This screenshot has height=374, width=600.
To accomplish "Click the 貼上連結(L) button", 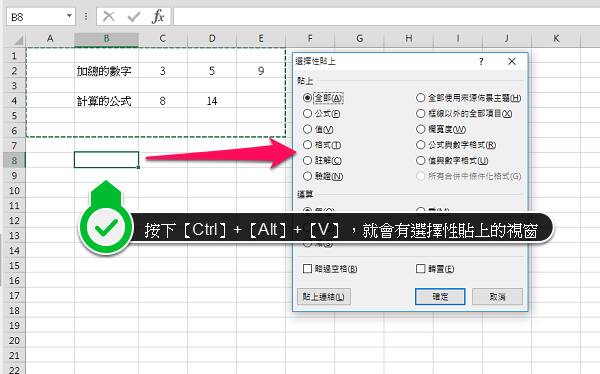I will (324, 297).
